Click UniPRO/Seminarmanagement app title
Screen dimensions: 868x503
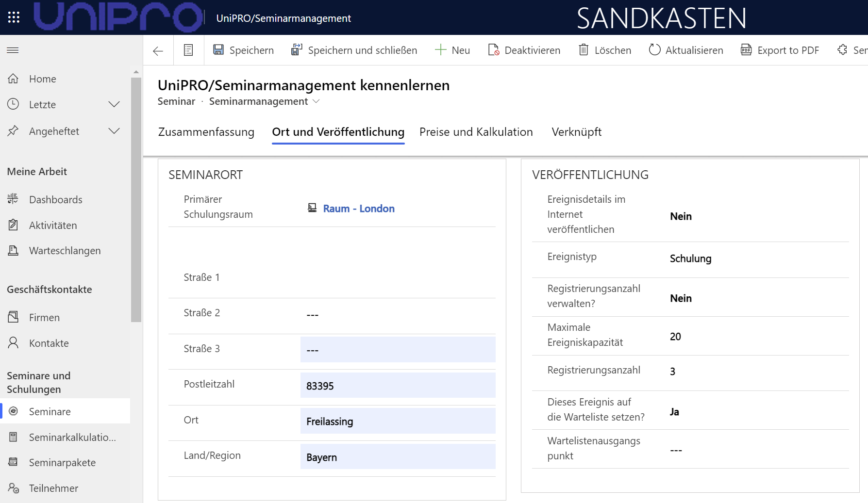[x=284, y=18]
